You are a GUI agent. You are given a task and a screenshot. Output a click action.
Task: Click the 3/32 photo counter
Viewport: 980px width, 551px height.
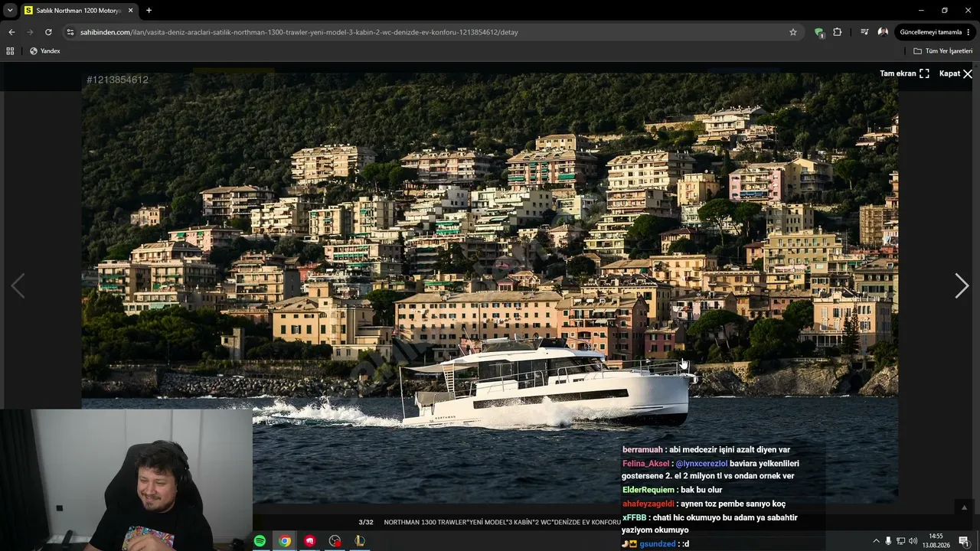[x=366, y=523]
